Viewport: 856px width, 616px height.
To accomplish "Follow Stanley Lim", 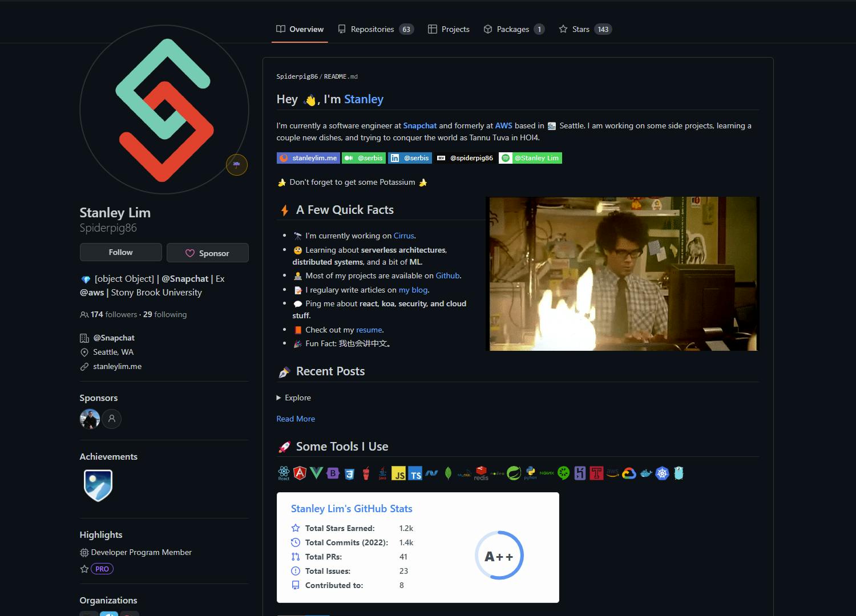I will pos(121,252).
